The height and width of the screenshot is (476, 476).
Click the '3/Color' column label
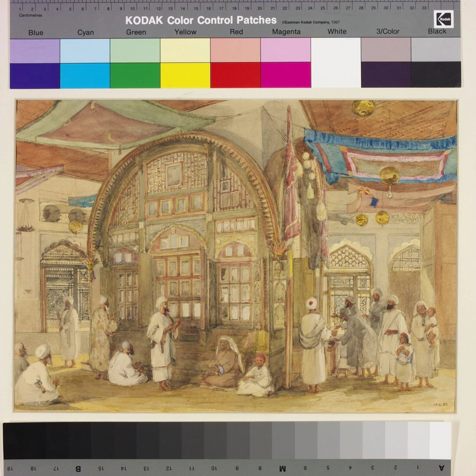(x=388, y=32)
